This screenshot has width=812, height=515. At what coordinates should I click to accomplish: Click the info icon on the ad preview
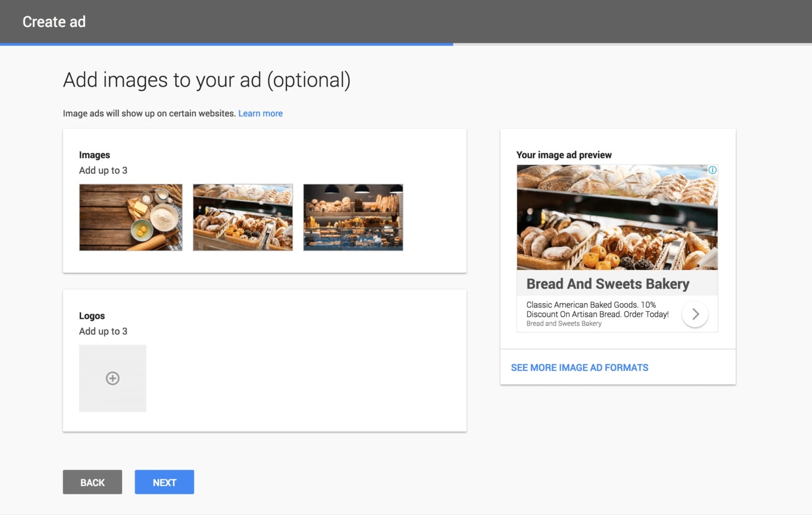[x=712, y=170]
